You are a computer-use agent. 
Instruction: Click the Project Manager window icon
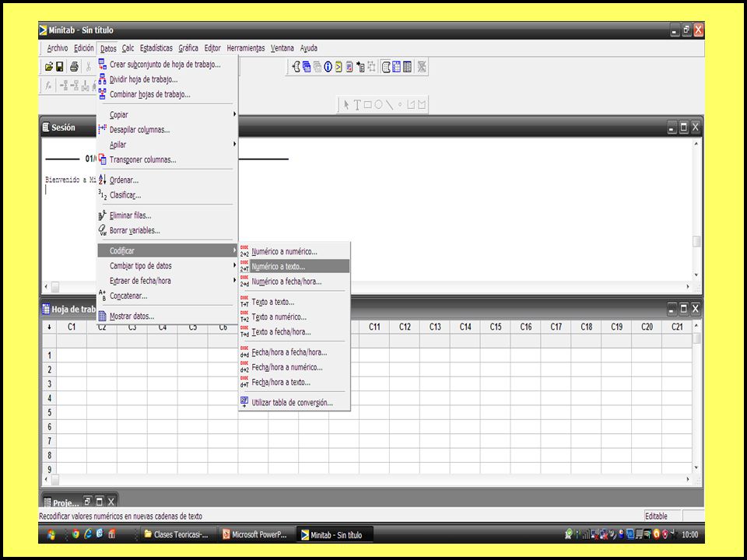point(407,67)
